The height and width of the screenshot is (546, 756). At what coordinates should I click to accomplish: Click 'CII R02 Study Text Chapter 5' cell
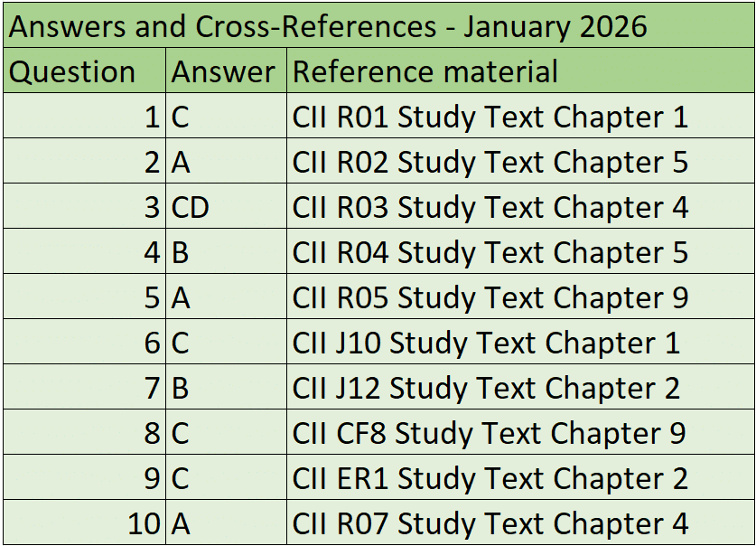(x=521, y=161)
